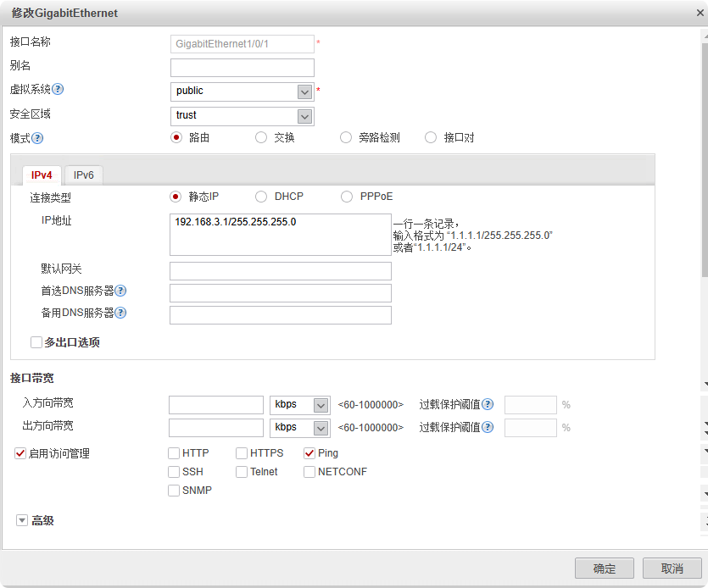
Task: Expand the 高级 section
Action: click(x=22, y=520)
